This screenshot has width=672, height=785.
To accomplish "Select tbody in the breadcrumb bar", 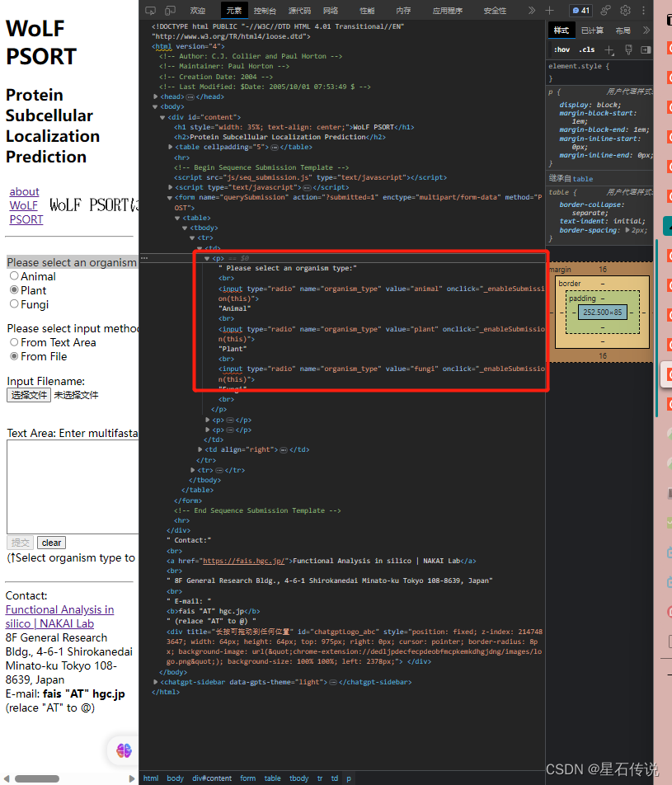I will (x=299, y=778).
